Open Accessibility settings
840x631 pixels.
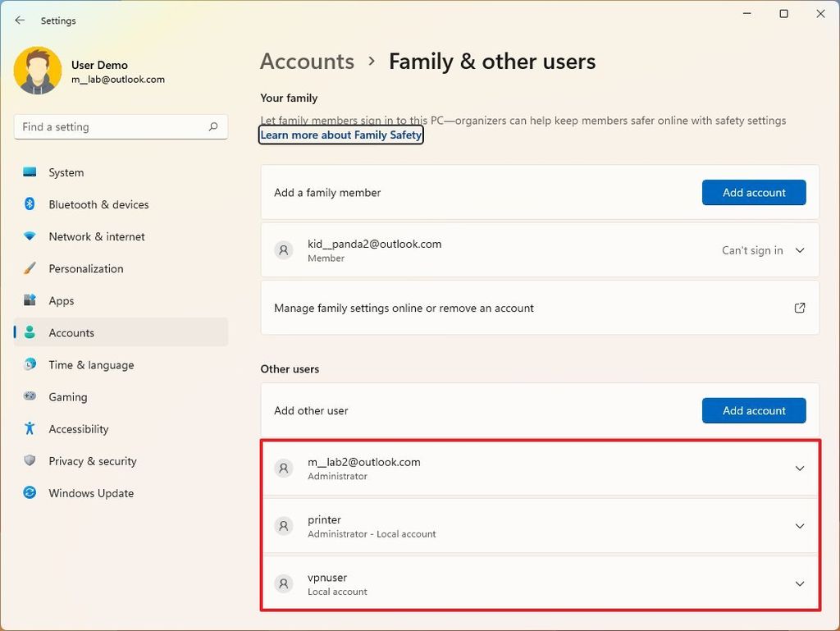[78, 428]
